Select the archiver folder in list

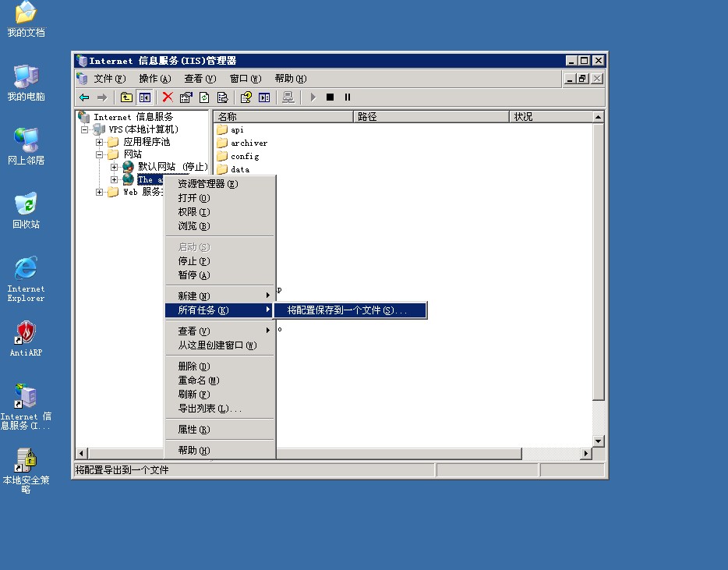coord(242,143)
